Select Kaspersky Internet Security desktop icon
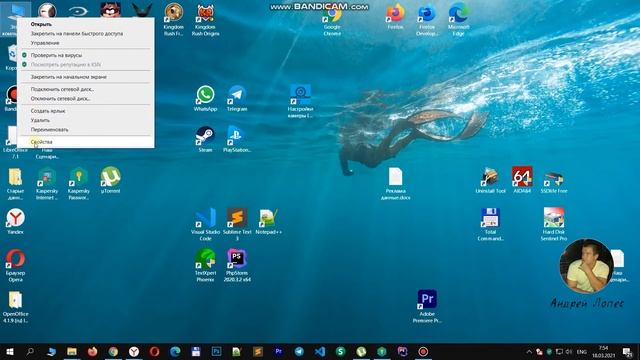The width and height of the screenshot is (640, 360). point(47,183)
